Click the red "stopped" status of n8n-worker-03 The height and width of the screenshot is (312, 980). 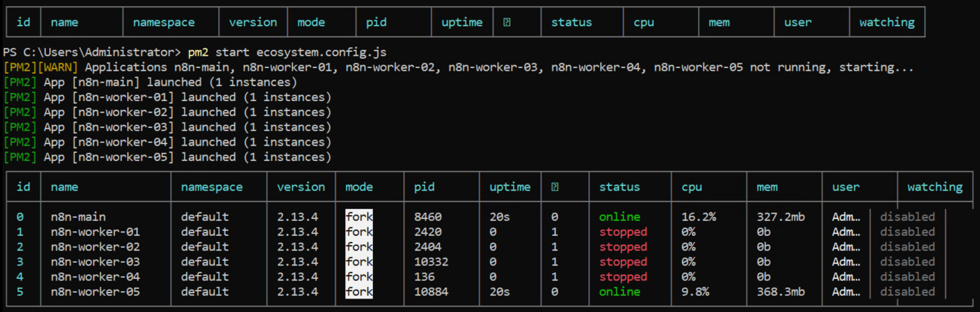(623, 262)
